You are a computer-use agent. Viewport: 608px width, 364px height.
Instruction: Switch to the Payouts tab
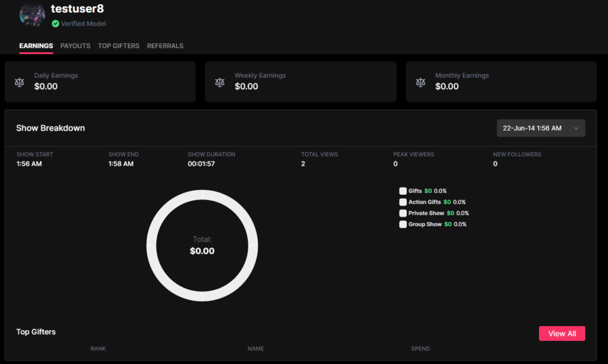coord(75,46)
